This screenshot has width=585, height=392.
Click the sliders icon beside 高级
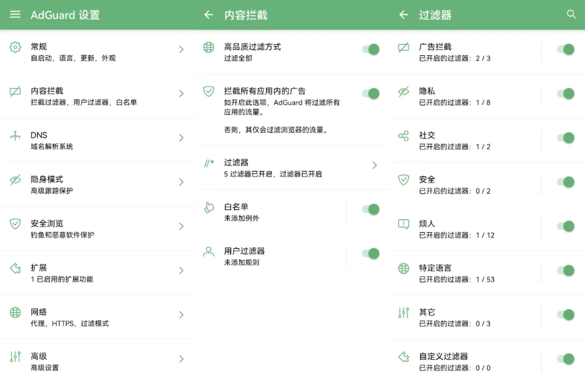(x=15, y=357)
